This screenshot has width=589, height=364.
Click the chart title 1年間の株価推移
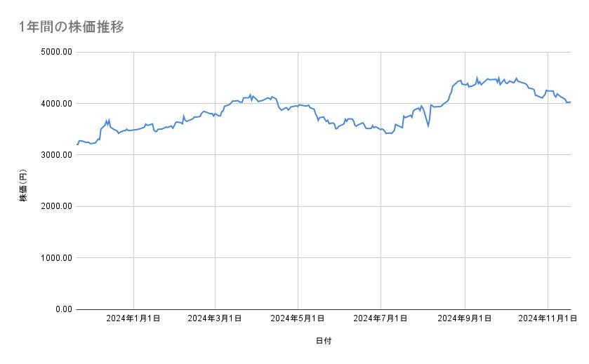[x=72, y=27]
